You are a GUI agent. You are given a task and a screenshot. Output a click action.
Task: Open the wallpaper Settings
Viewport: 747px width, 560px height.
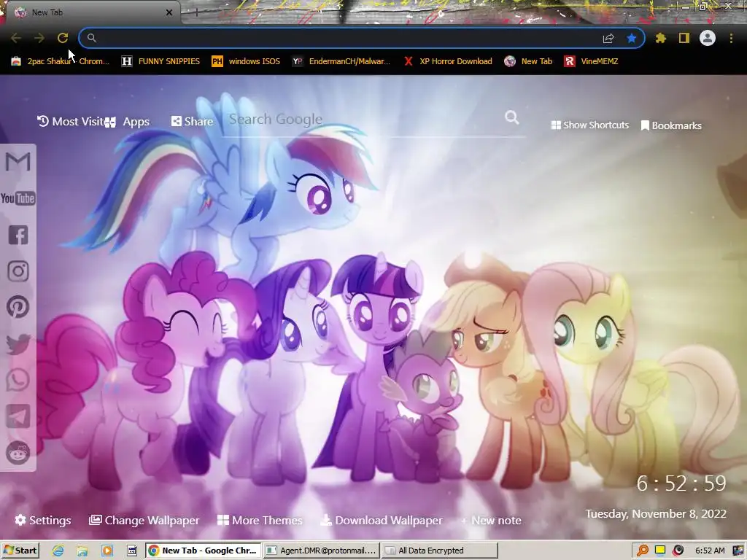coord(43,520)
